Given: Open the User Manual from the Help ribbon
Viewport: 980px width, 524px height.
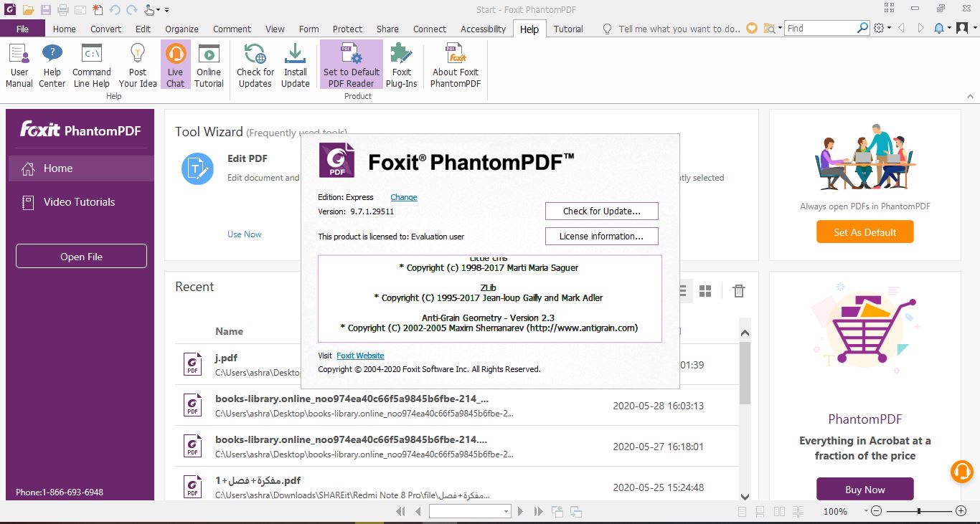Looking at the screenshot, I should [19, 65].
